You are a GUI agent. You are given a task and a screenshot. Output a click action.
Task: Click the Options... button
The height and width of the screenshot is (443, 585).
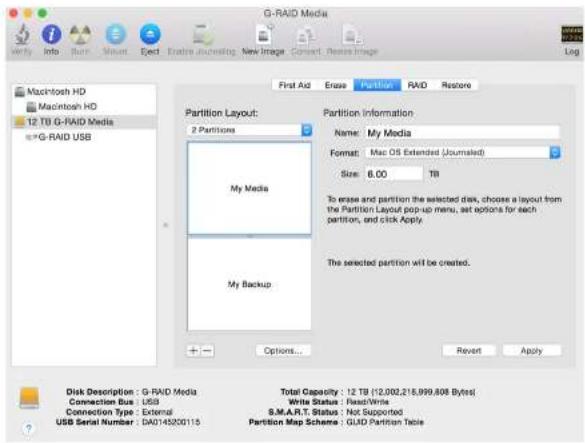283,350
